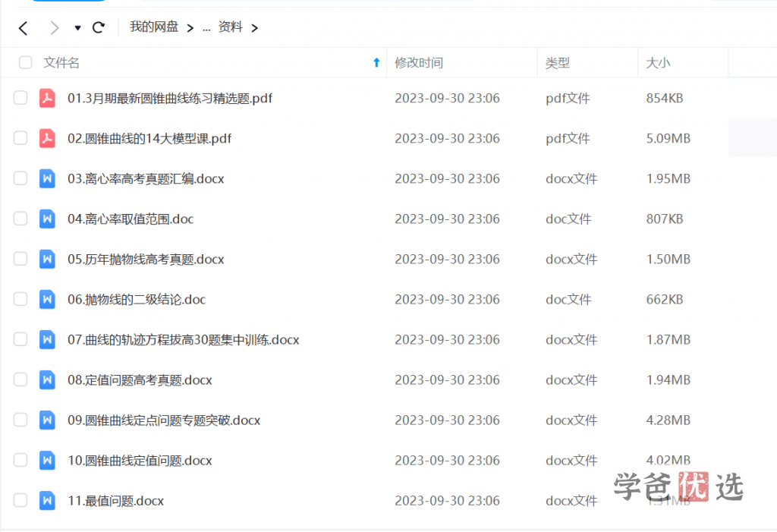
Task: Click the Word icon of 05.历年抛物线高考真题.docx
Action: (47, 259)
